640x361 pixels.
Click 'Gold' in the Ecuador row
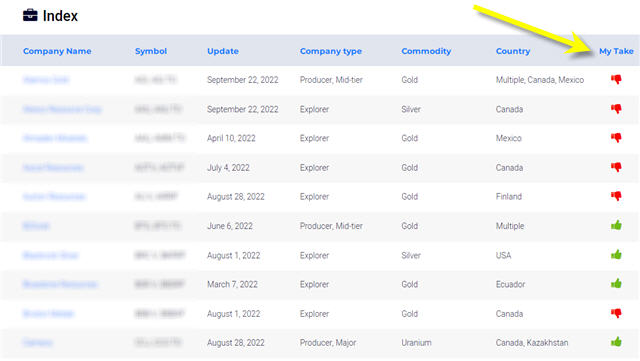coord(409,284)
